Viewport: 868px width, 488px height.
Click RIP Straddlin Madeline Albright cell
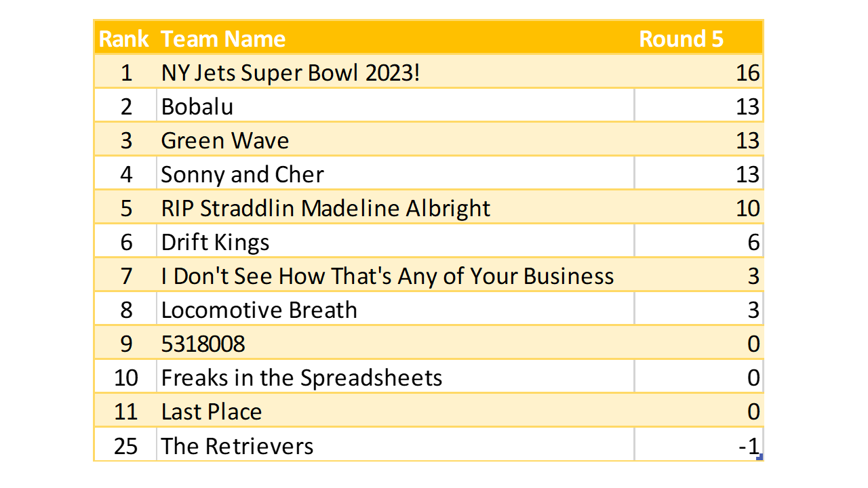[x=325, y=208]
